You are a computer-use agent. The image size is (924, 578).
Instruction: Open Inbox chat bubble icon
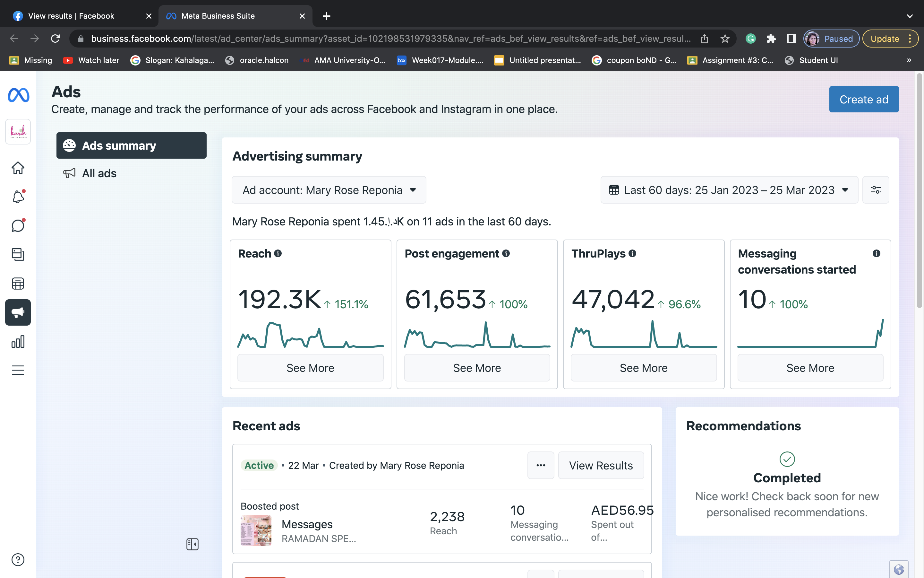coord(18,225)
